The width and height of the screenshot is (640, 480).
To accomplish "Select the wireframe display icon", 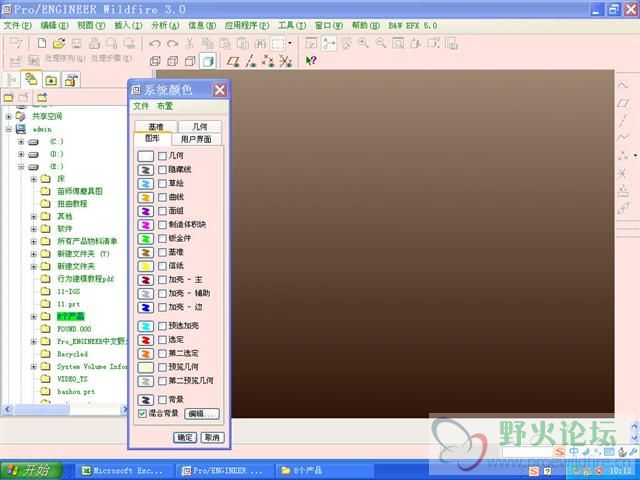I will point(155,61).
